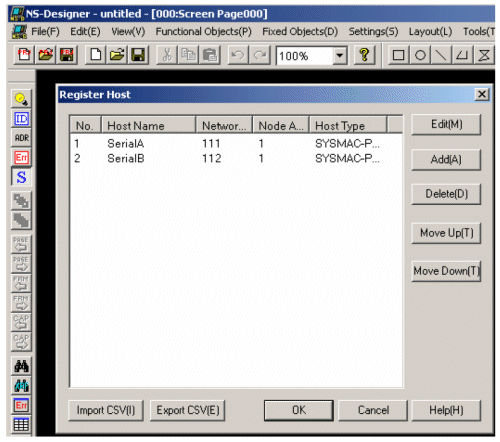The image size is (500, 442).
Task: Click the Host Type column header
Action: pyautogui.click(x=348, y=126)
